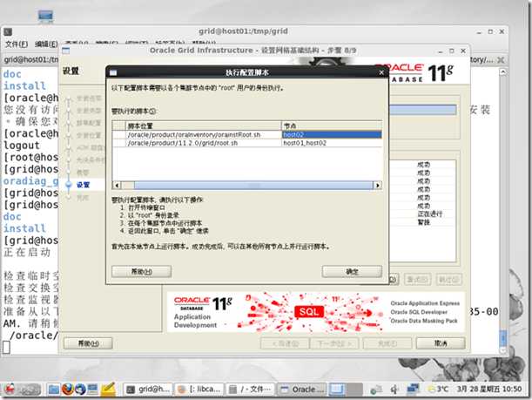The height and width of the screenshot is (400, 532).
Task: Open the red hat applications menu icon
Action: click(10, 390)
